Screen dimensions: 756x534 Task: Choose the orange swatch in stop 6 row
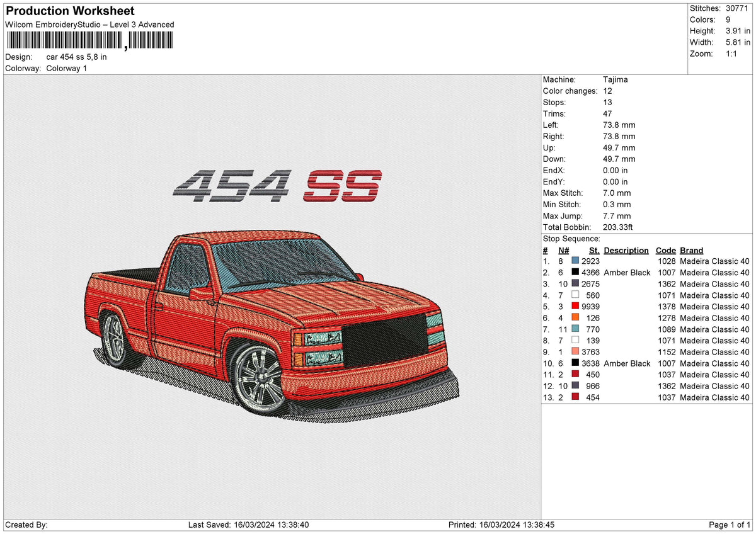575,317
